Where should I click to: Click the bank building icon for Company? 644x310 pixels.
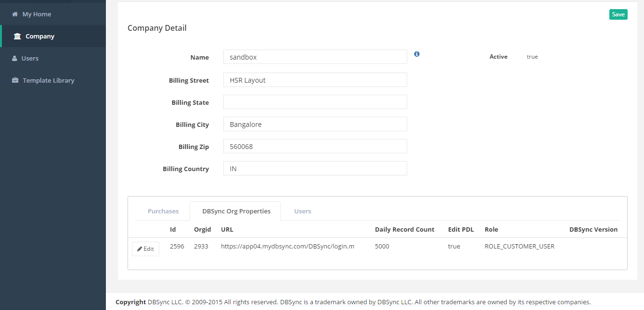click(18, 37)
